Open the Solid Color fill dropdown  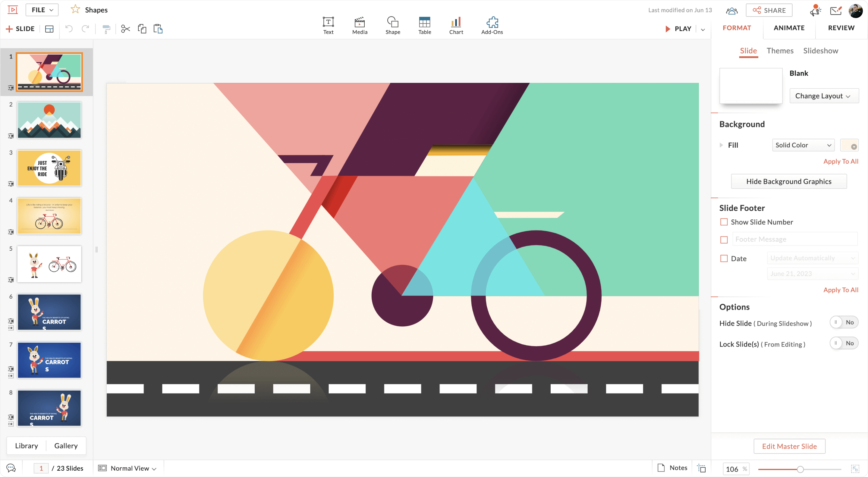coord(803,145)
